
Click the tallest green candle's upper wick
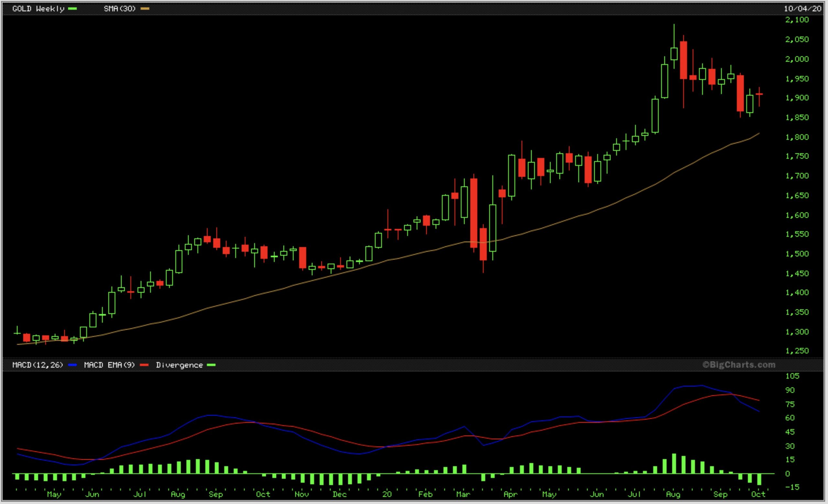click(674, 35)
